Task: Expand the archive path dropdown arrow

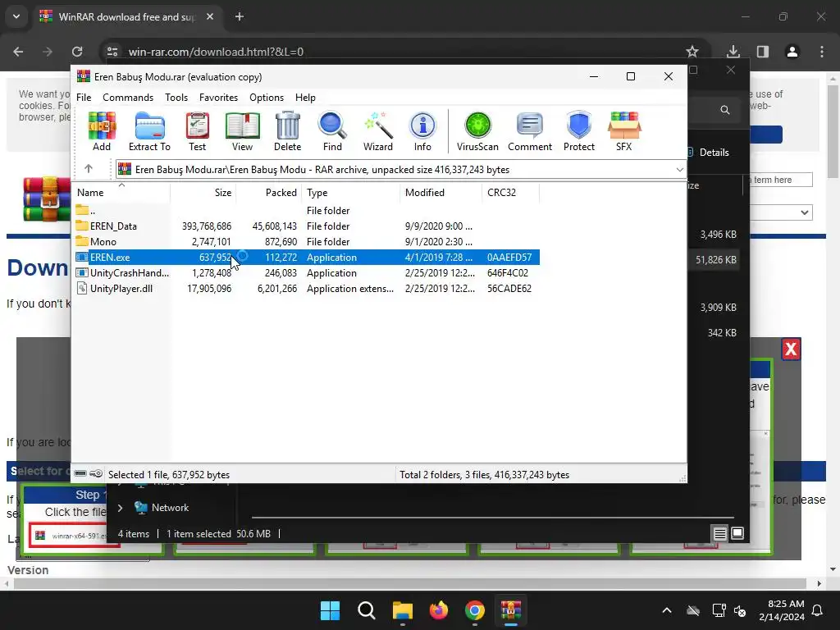Action: pos(679,170)
